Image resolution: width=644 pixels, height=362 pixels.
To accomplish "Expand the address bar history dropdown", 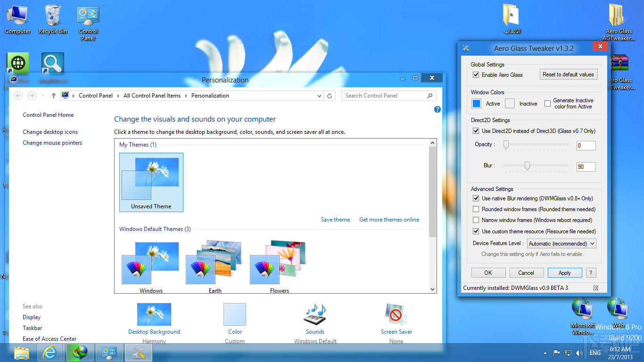I will tap(319, 95).
